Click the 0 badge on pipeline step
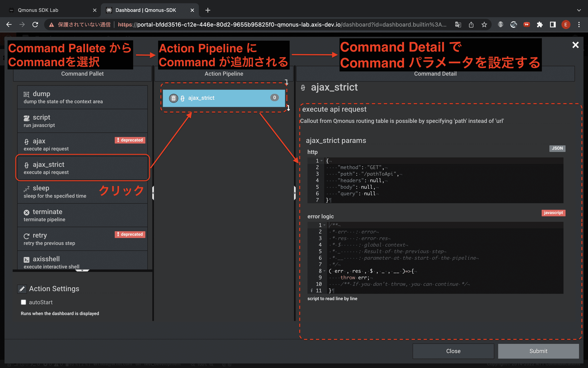588x368 pixels. pos(274,98)
